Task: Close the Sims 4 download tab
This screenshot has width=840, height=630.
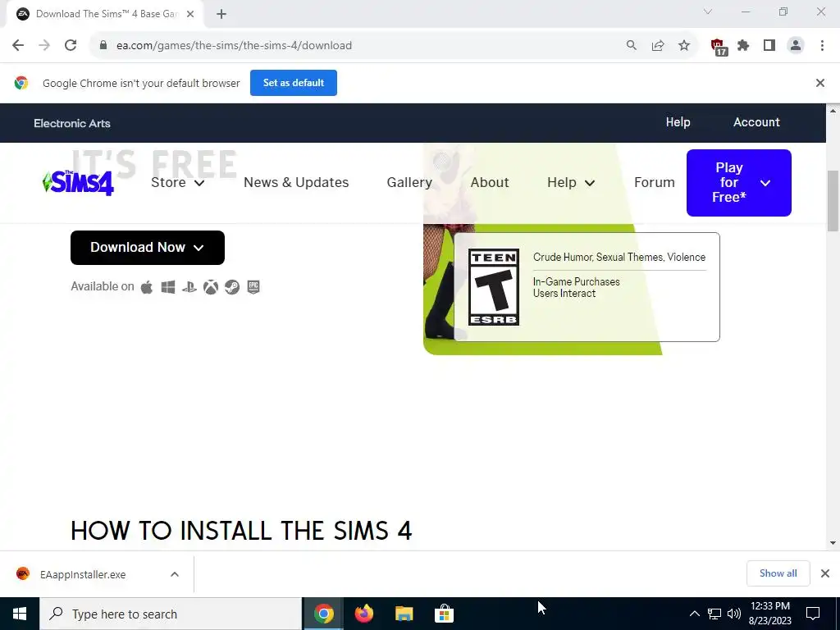Action: (x=190, y=15)
